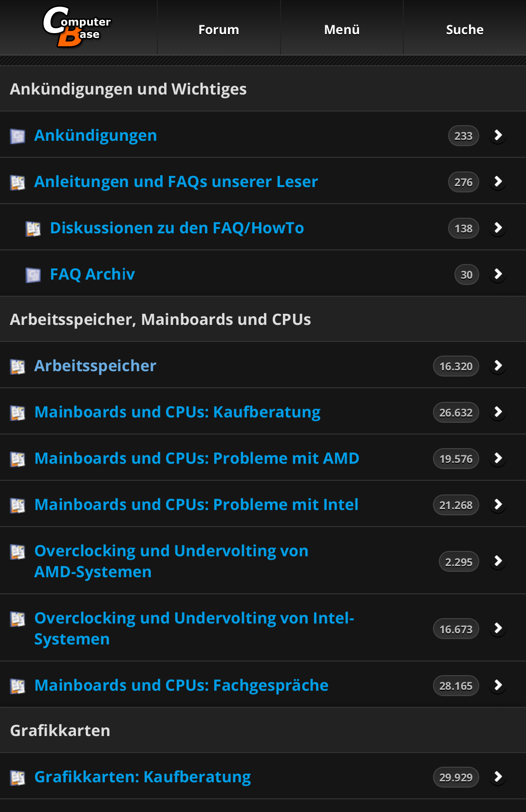Screen dimensions: 526x812
Task: Open Mainboards und CPUs: Probleme mit Intel
Action: [x=196, y=505]
